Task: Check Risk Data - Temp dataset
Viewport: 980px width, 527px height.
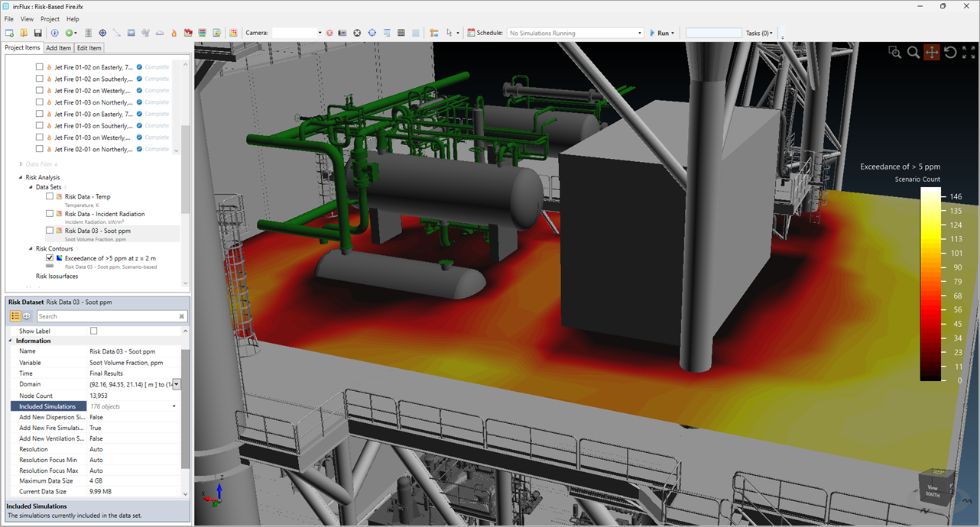Action: coord(50,196)
